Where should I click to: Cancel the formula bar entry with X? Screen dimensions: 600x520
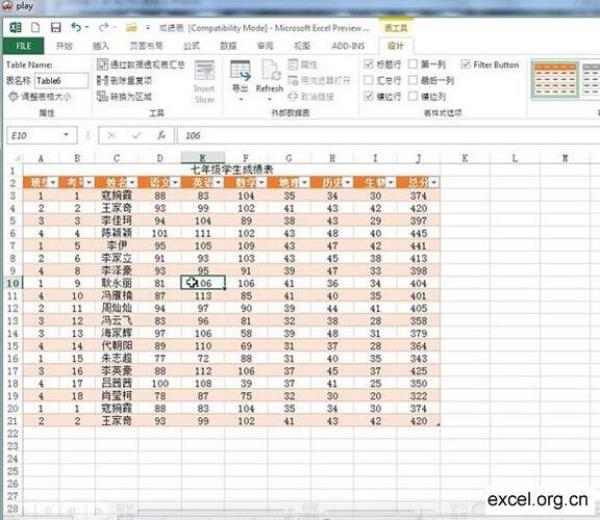tap(111, 135)
